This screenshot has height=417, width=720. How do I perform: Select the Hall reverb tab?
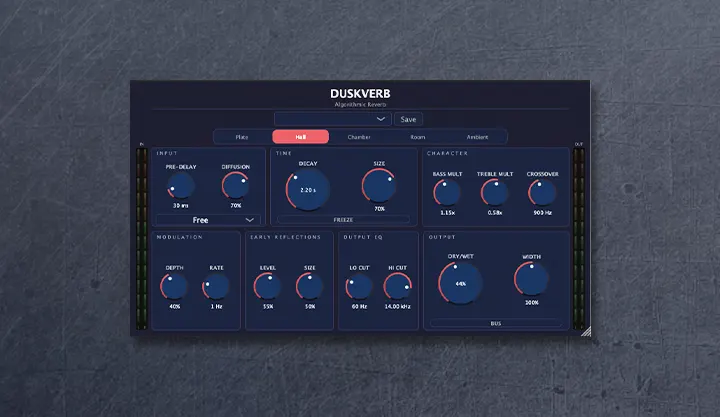point(301,137)
